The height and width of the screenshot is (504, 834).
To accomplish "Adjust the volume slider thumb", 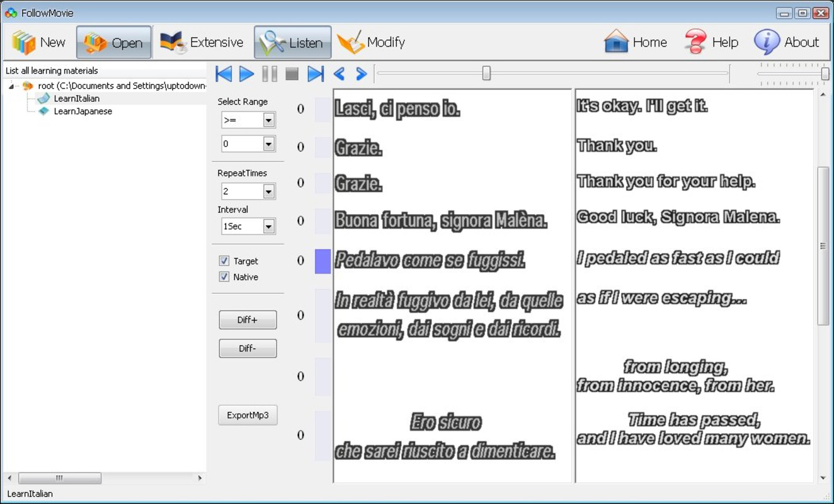I will pyautogui.click(x=825, y=74).
